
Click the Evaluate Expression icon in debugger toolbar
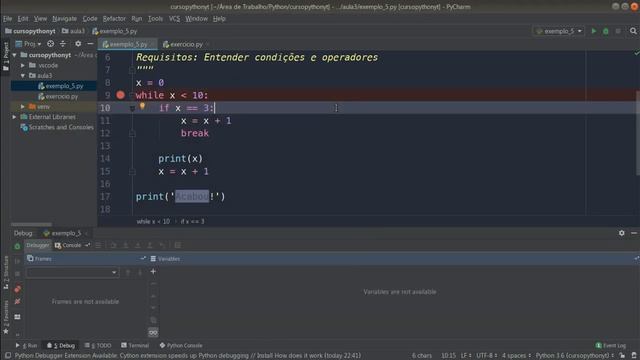pos(178,245)
